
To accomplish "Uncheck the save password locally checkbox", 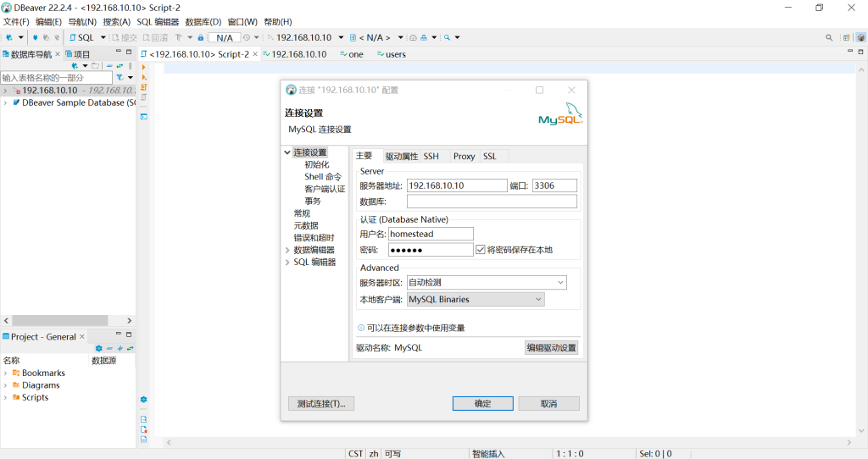I will 481,250.
